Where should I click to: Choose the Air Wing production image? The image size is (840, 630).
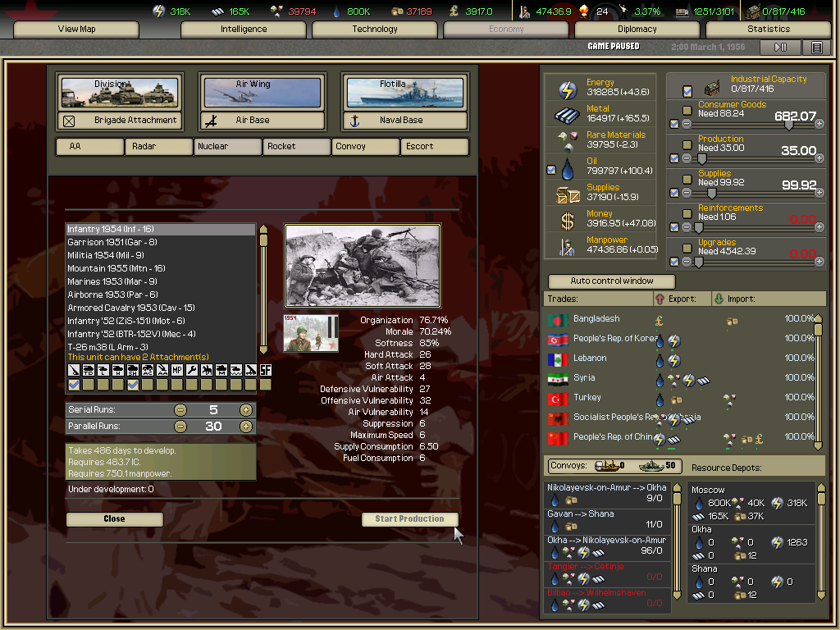click(x=262, y=93)
